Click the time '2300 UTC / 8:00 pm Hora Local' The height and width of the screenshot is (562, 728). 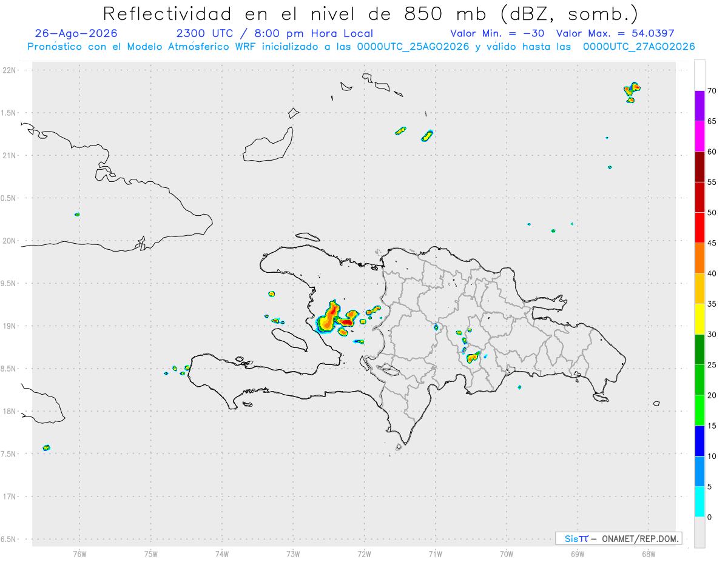(x=275, y=33)
